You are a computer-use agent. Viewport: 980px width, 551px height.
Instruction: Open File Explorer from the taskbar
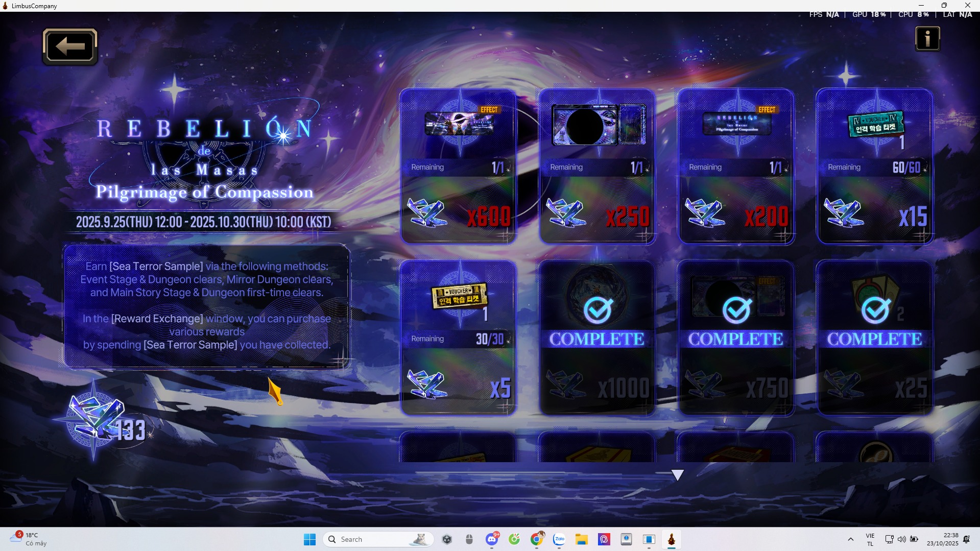(581, 539)
